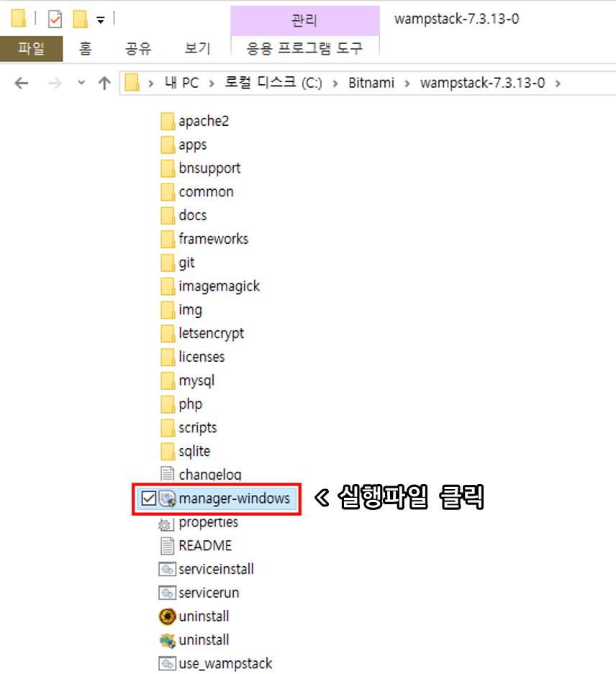This screenshot has width=616, height=674.
Task: Select the folder name text bnsupport
Action: coord(209,168)
